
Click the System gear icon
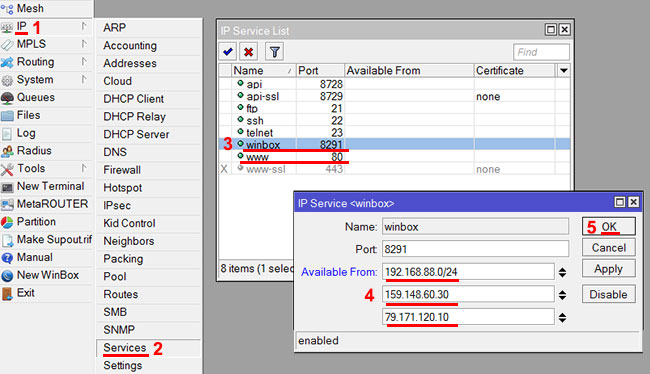[7, 80]
